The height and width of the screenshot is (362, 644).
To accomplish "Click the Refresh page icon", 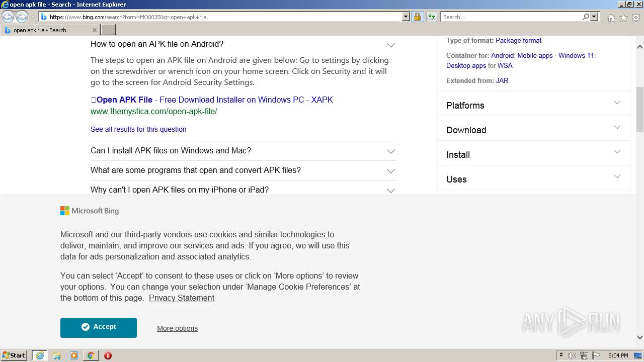I will tap(431, 17).
